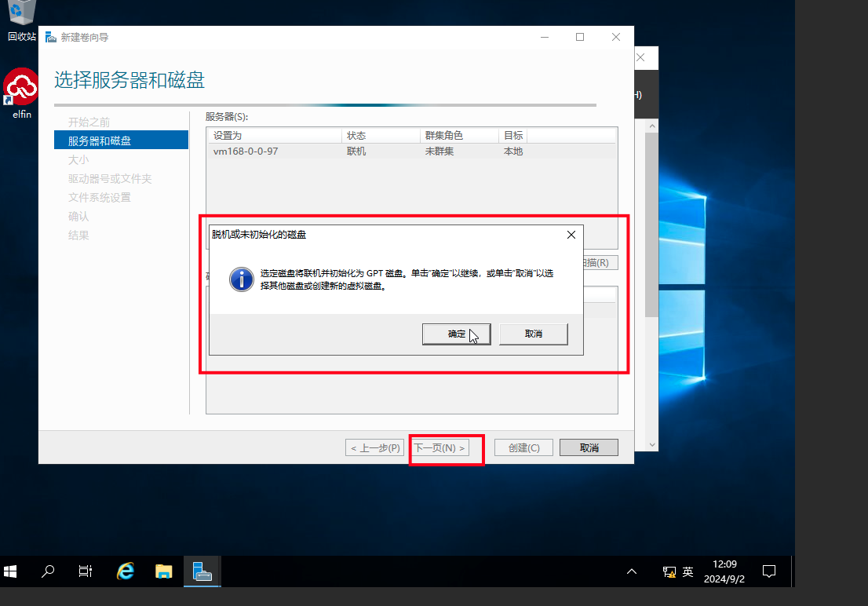Close the 脱机或未初始化的磁盘 dialog
868x606 pixels.
pos(571,235)
